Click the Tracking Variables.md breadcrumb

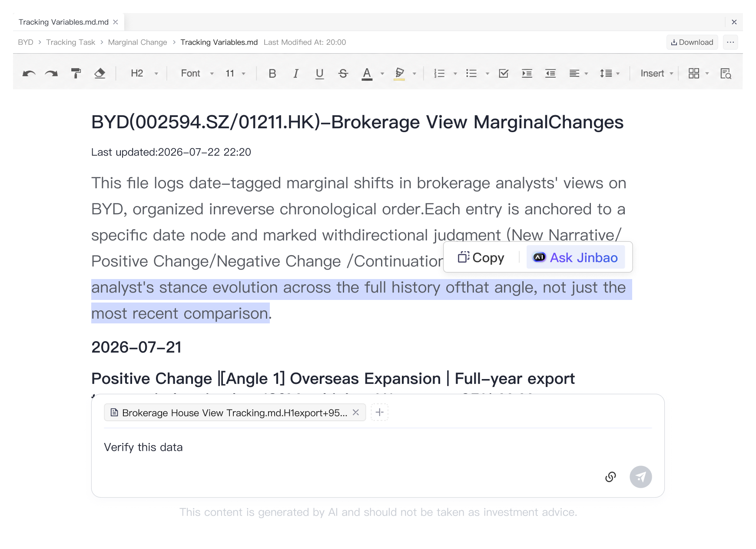click(219, 42)
